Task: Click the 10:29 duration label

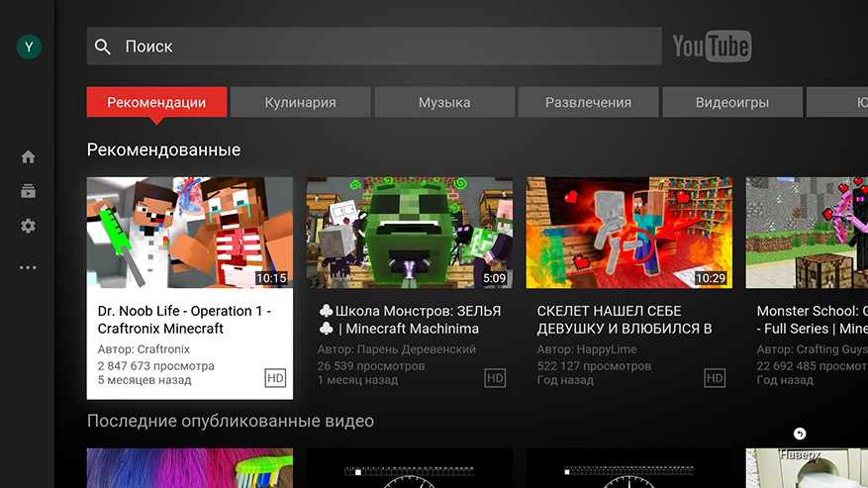Action: tap(711, 278)
